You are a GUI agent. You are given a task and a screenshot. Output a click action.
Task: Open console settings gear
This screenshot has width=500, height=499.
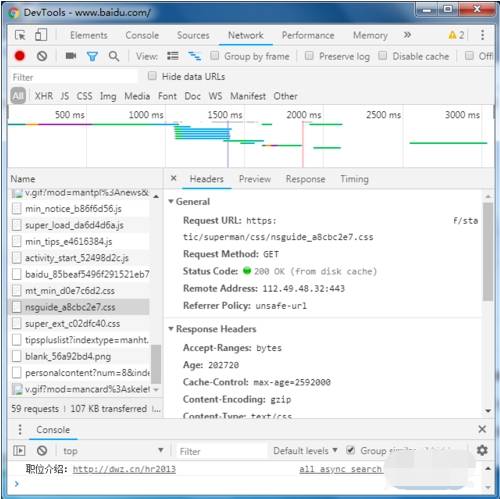tap(482, 451)
